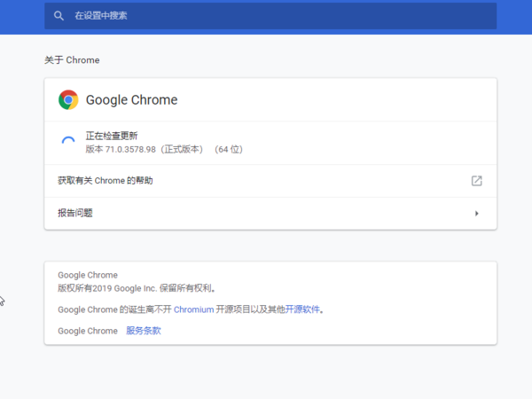
Task: Click the (64 位) architecture label
Action: tap(228, 149)
